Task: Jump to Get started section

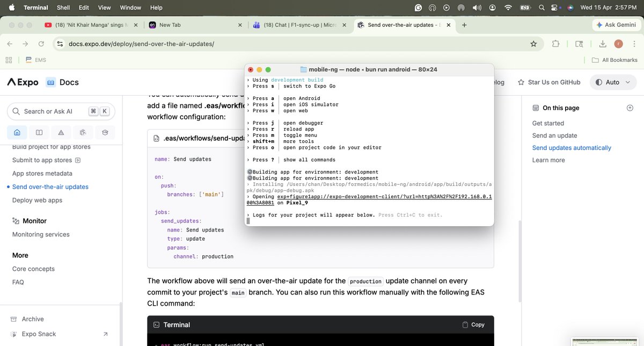Action: (548, 123)
